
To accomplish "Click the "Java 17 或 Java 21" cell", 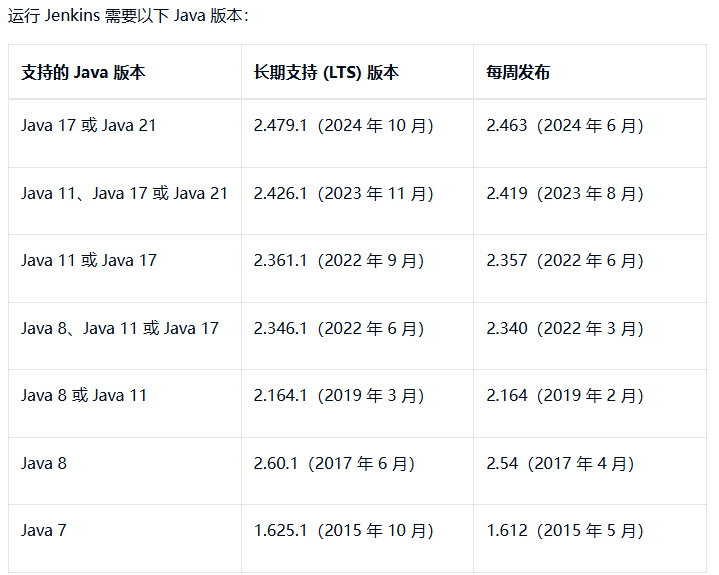I will pos(89,126).
